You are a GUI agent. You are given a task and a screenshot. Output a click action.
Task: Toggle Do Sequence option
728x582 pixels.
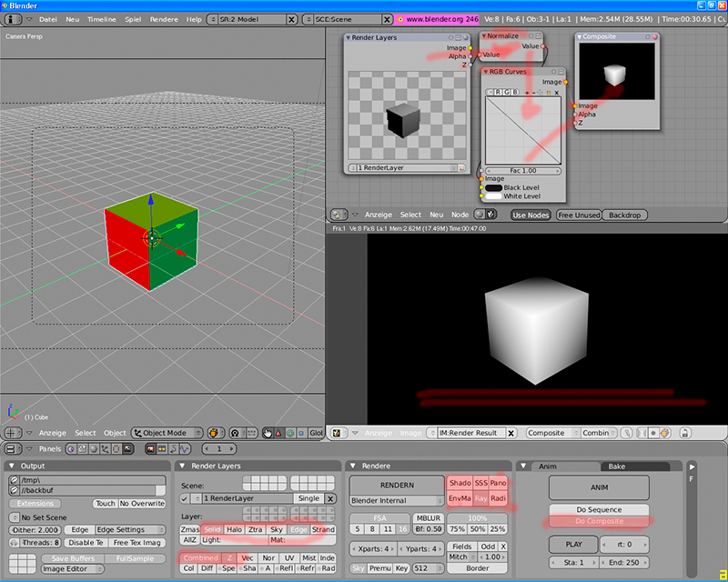tap(599, 509)
